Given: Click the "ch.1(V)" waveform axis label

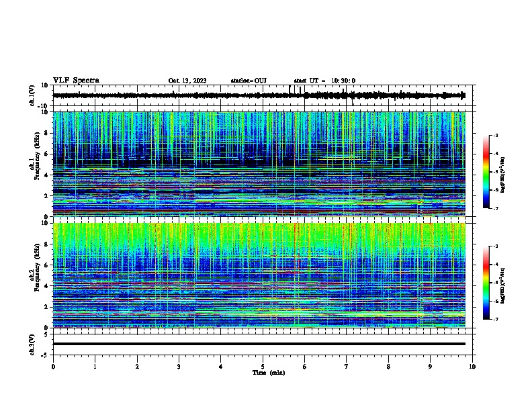Looking at the screenshot, I should click(x=32, y=95).
